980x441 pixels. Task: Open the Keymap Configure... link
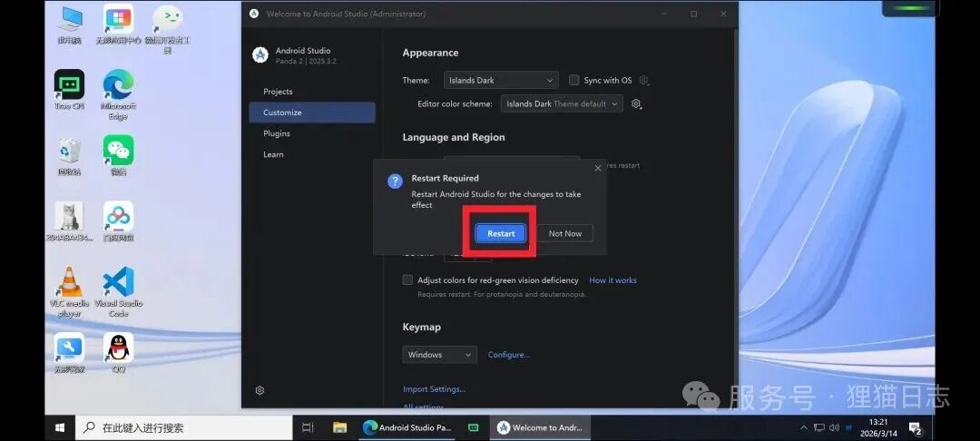(509, 355)
